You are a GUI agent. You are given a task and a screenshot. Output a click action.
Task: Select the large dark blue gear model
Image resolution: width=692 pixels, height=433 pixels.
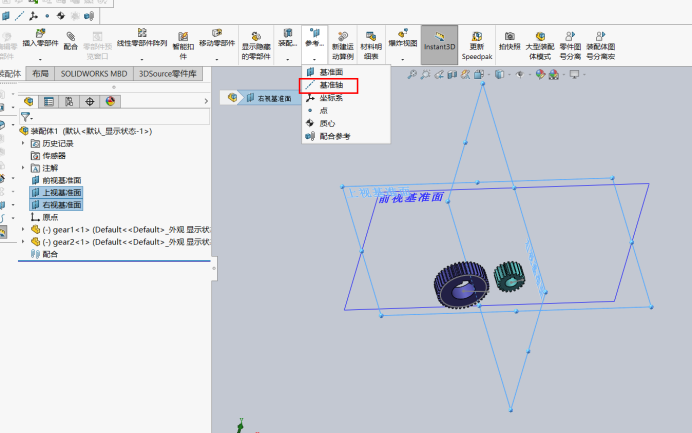461,285
